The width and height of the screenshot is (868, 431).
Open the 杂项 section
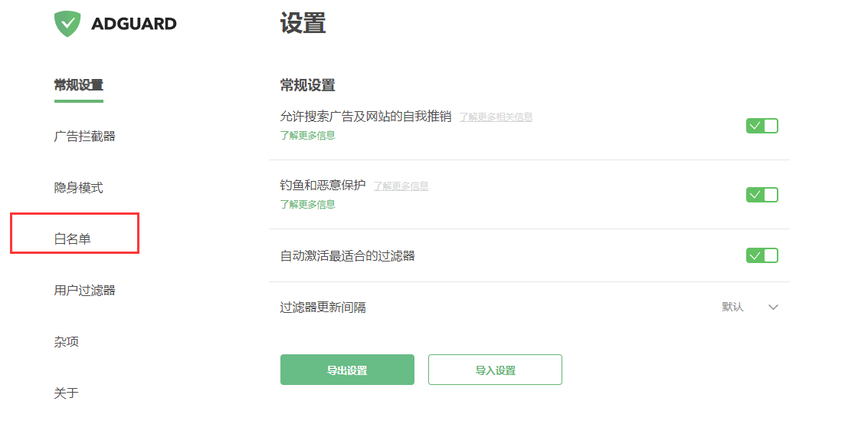(x=67, y=342)
